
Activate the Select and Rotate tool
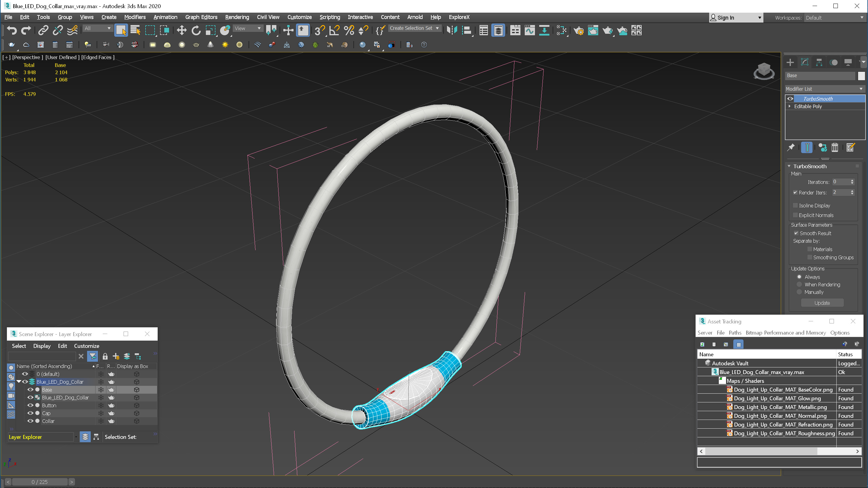click(196, 31)
